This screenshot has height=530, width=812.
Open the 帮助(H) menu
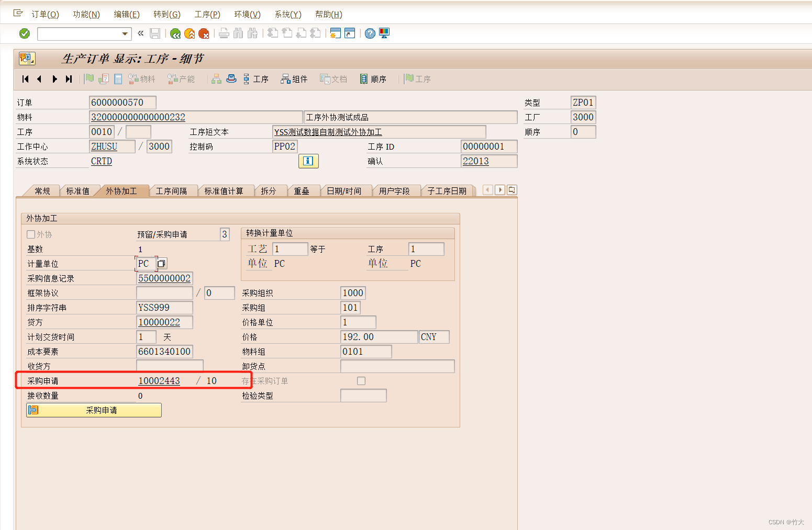[329, 14]
